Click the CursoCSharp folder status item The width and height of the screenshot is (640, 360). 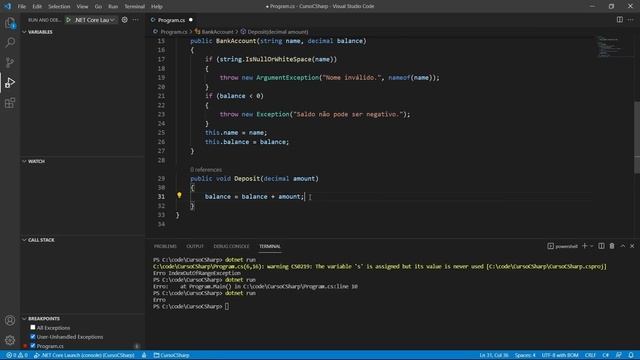pyautogui.click(x=171, y=355)
